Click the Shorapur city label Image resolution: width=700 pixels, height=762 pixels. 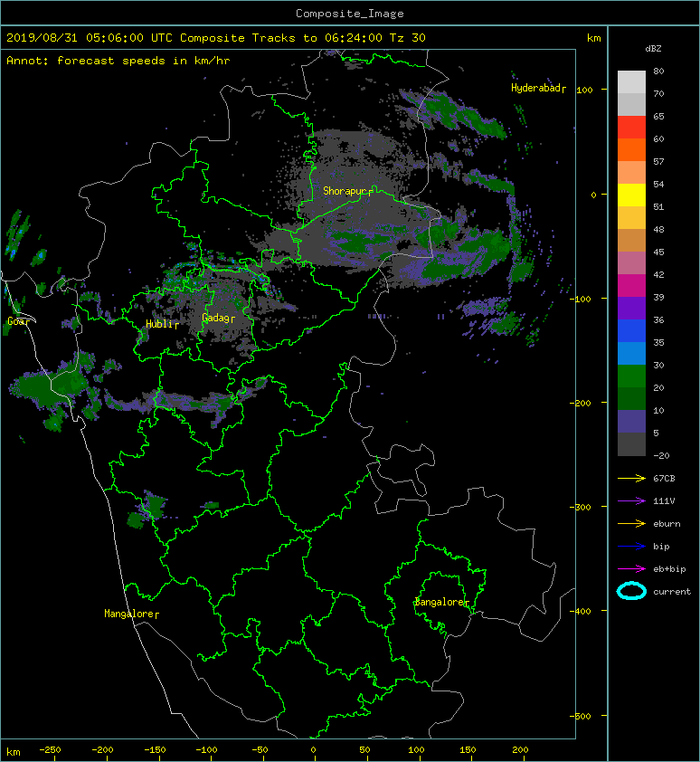[348, 191]
